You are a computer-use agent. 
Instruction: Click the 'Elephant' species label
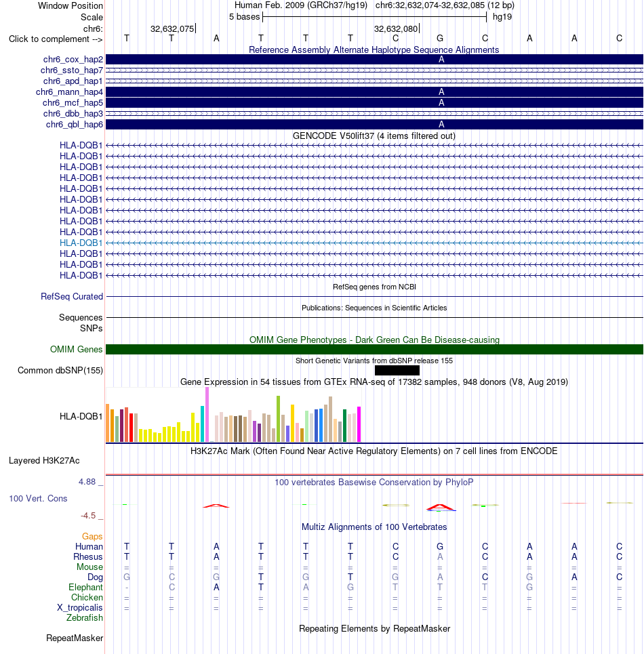(85, 588)
